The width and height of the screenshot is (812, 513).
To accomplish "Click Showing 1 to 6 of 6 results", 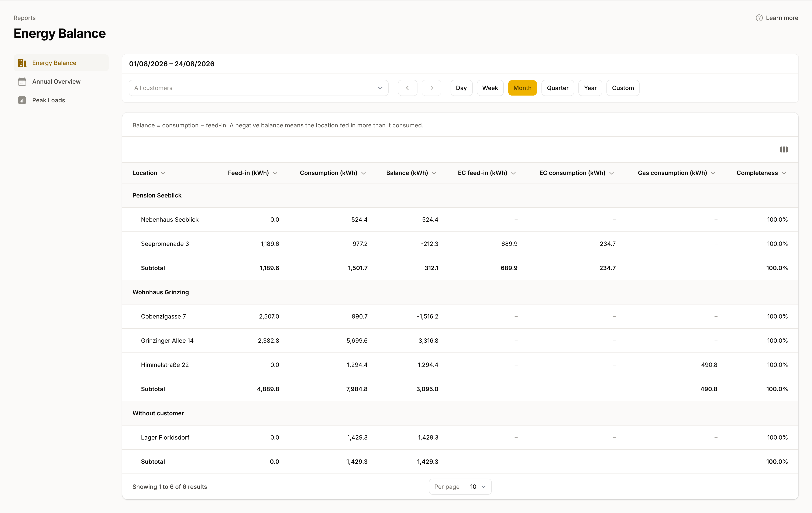I will pos(170,487).
